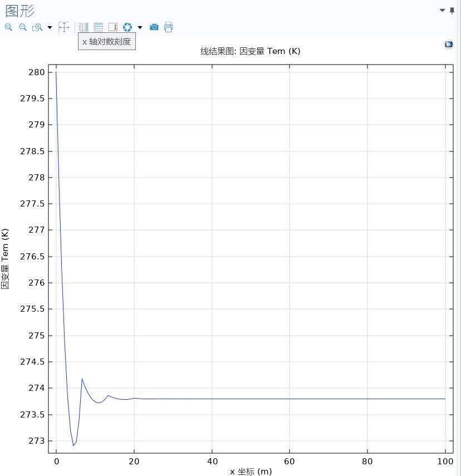Open the window position dropdown arrow
This screenshot has height=476, width=461.
[x=443, y=11]
